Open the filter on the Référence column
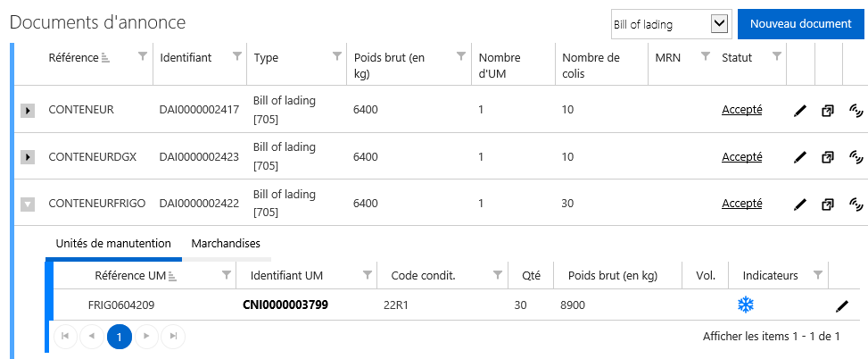 click(x=142, y=56)
